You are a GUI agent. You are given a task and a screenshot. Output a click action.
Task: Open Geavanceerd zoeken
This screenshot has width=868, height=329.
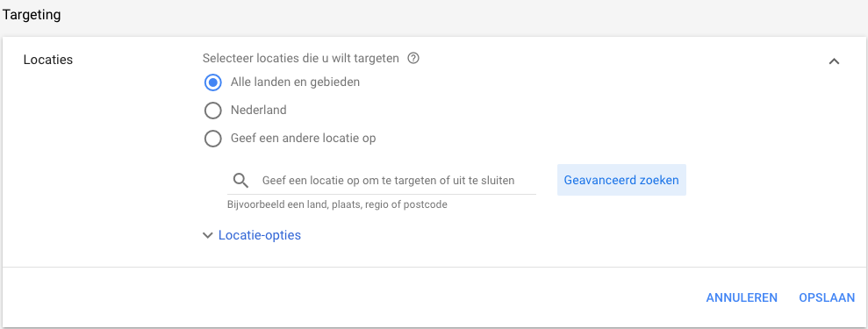tap(621, 180)
